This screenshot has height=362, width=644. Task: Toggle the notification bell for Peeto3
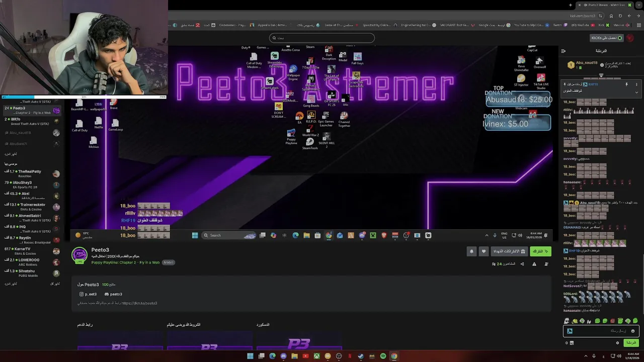[x=471, y=251]
